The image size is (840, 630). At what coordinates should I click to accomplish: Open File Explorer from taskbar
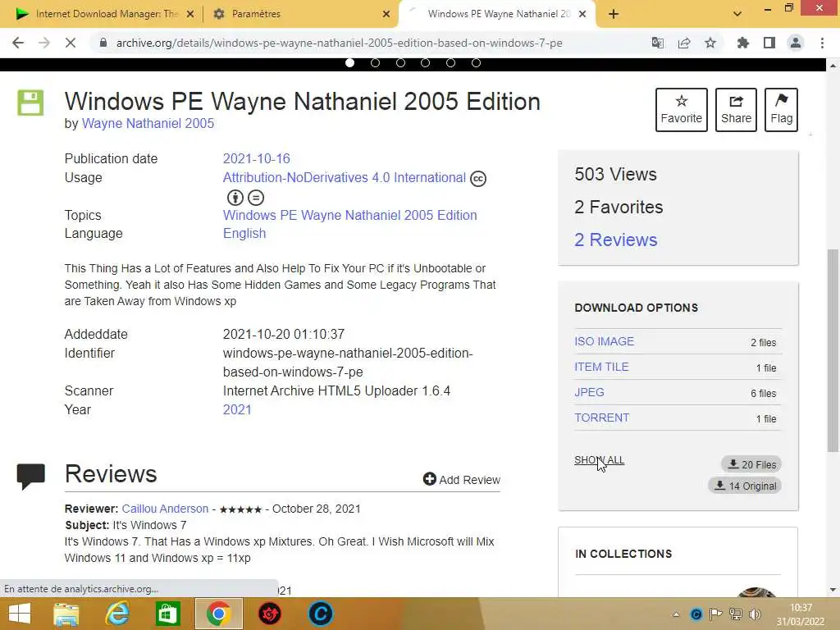[x=66, y=614]
